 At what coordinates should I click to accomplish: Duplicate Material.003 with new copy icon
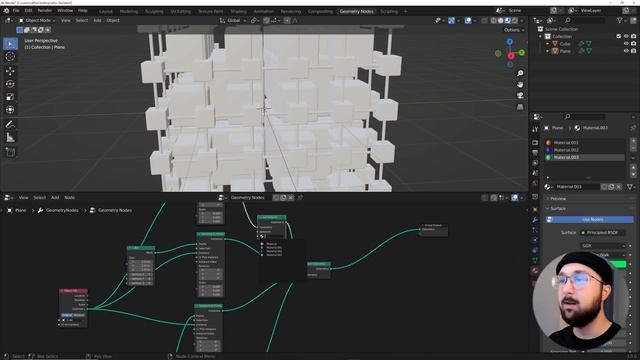[x=611, y=187]
